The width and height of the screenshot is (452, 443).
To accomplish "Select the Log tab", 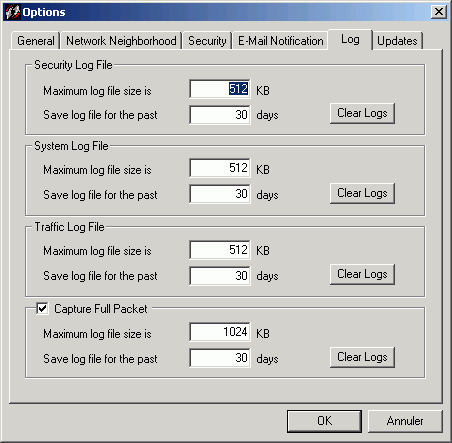I will 350,40.
